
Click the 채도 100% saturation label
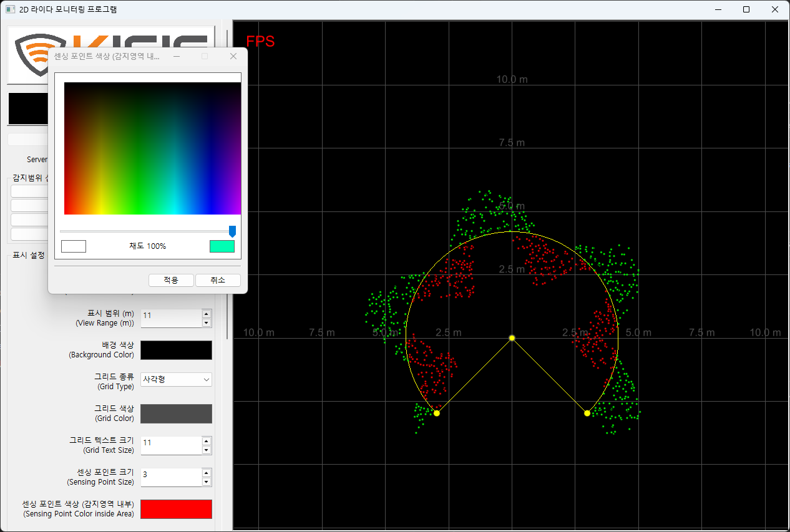148,246
